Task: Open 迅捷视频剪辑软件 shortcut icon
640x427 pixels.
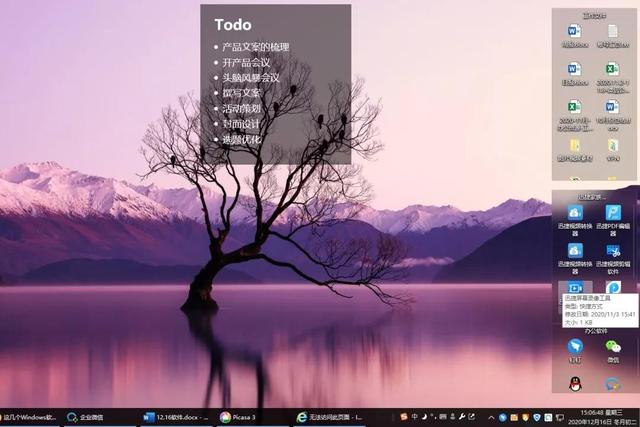Action: 613,251
